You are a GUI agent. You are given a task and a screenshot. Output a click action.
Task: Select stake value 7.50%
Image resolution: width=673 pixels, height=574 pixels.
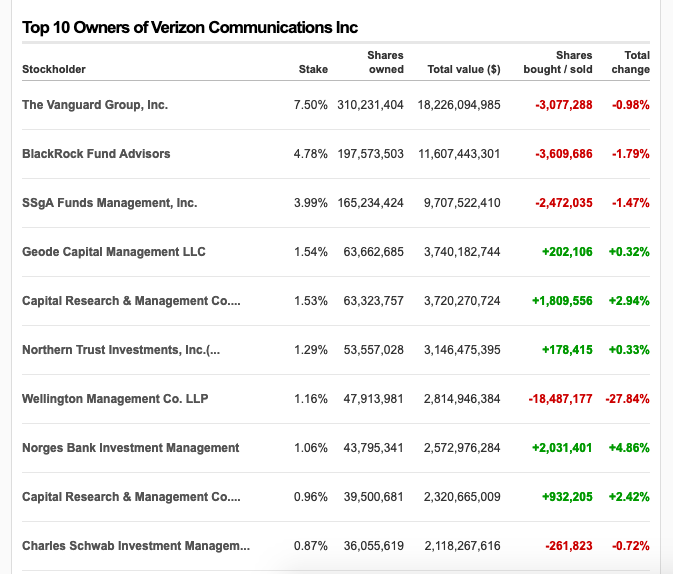click(311, 105)
